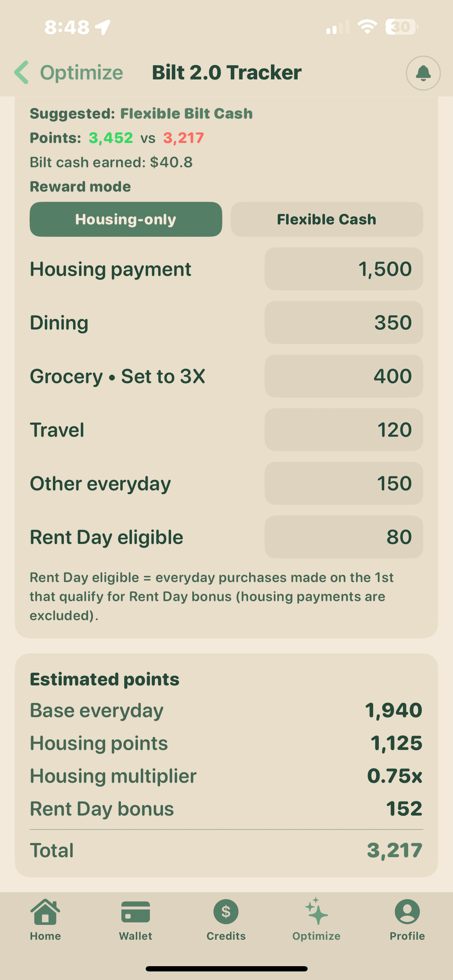Viewport: 453px width, 980px height.
Task: Edit the Rent Day eligible amount
Action: 344,537
